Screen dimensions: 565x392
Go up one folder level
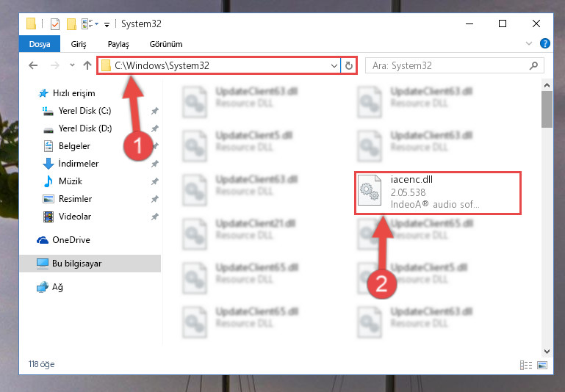(87, 65)
